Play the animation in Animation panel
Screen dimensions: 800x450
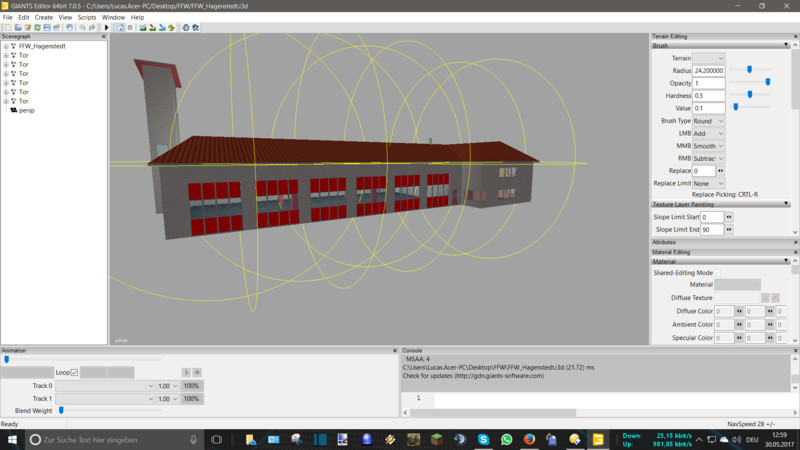coord(185,372)
